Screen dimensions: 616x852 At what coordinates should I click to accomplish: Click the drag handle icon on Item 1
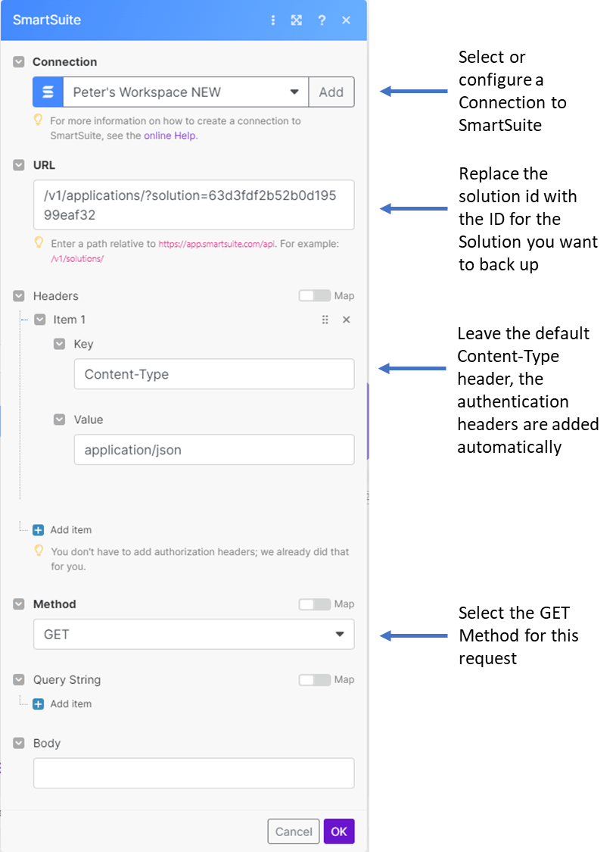[x=325, y=320]
